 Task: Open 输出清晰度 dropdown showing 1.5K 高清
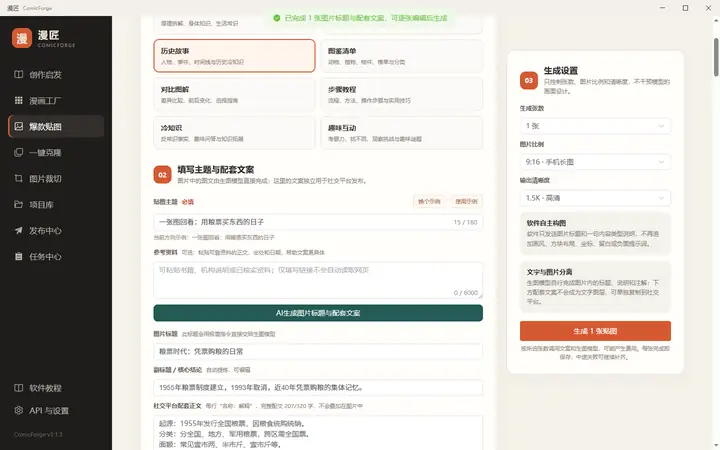pos(595,198)
